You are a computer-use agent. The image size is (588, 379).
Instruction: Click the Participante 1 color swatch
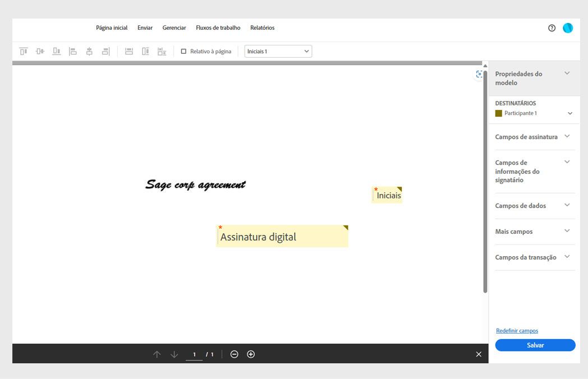pyautogui.click(x=498, y=113)
